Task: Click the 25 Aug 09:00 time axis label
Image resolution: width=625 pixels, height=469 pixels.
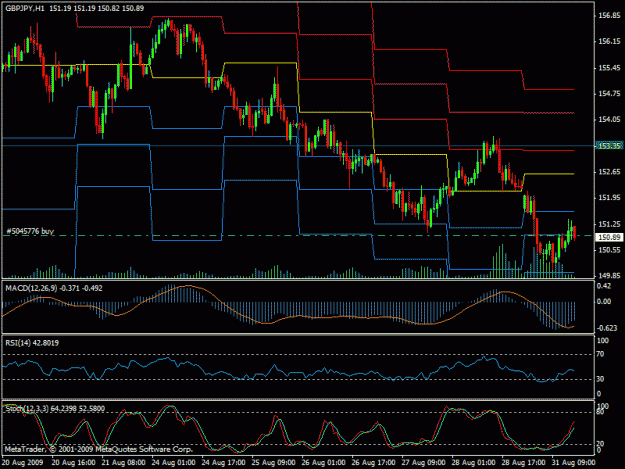Action: (x=273, y=463)
